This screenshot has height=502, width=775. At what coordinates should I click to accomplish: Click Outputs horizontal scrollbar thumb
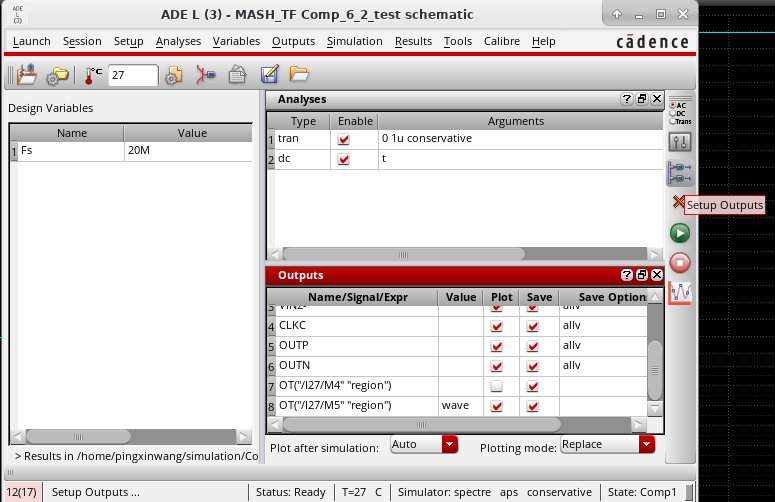point(422,425)
